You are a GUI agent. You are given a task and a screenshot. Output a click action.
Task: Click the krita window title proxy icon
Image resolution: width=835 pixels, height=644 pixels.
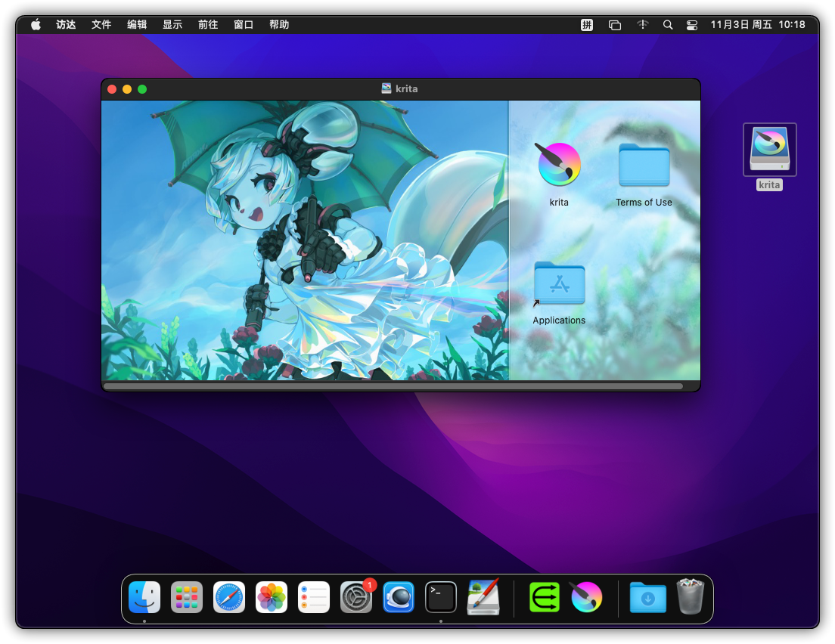386,88
